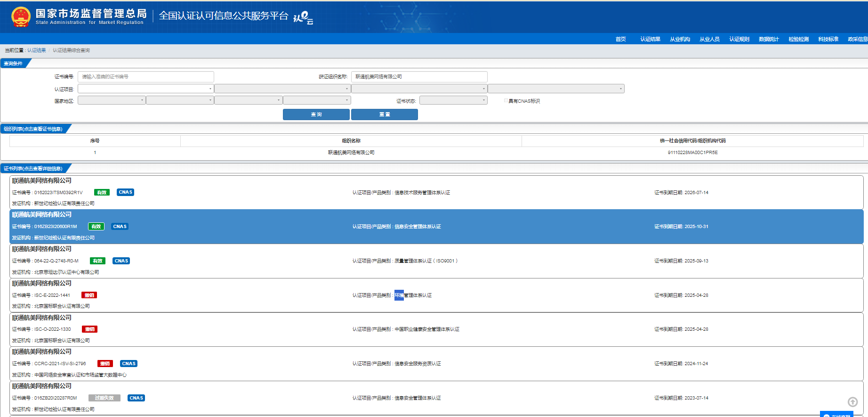Viewport: 868px width, 417px height.
Task: Go to the 首页 menu item
Action: click(x=621, y=39)
